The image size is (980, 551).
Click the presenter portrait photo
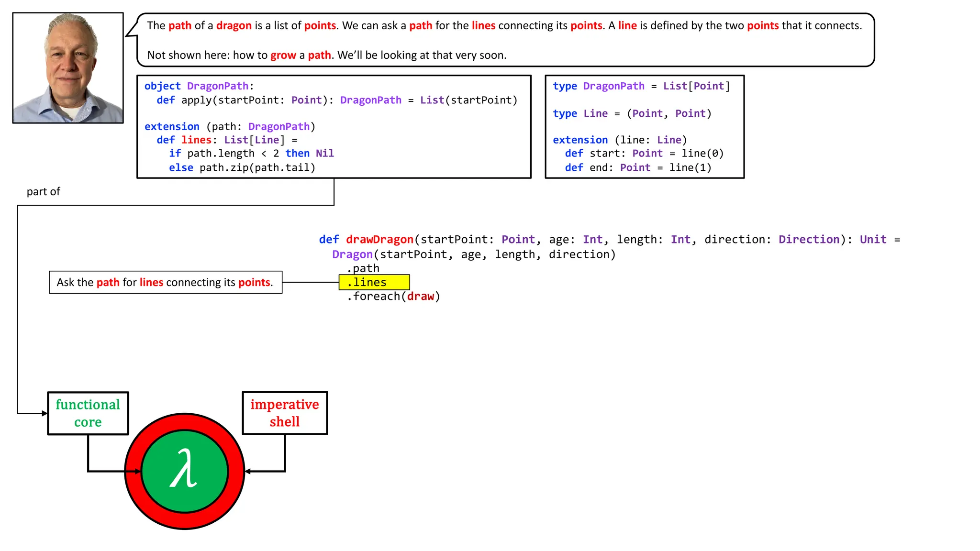(68, 68)
